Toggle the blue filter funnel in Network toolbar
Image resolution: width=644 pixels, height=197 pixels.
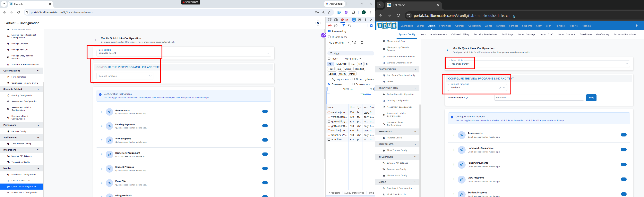pyautogui.click(x=344, y=25)
